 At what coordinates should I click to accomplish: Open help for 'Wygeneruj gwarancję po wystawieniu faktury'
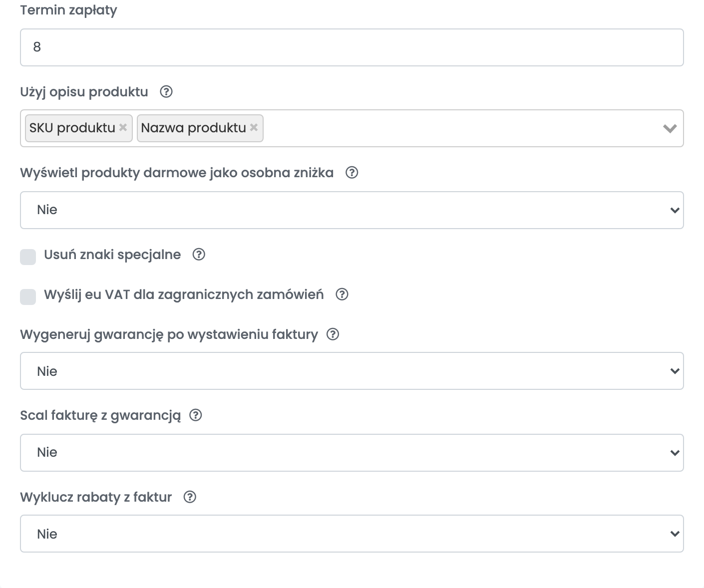333,334
